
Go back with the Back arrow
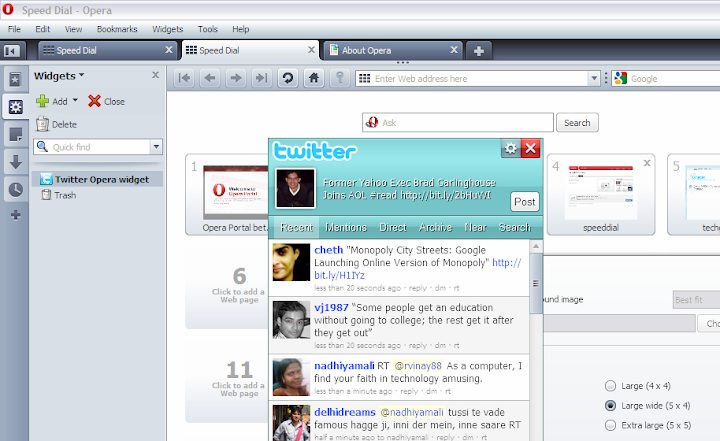210,78
